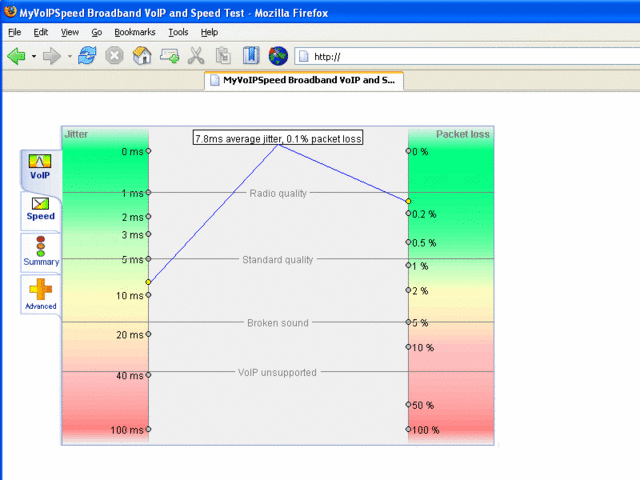Open the Back history dropdown arrow

click(x=34, y=56)
